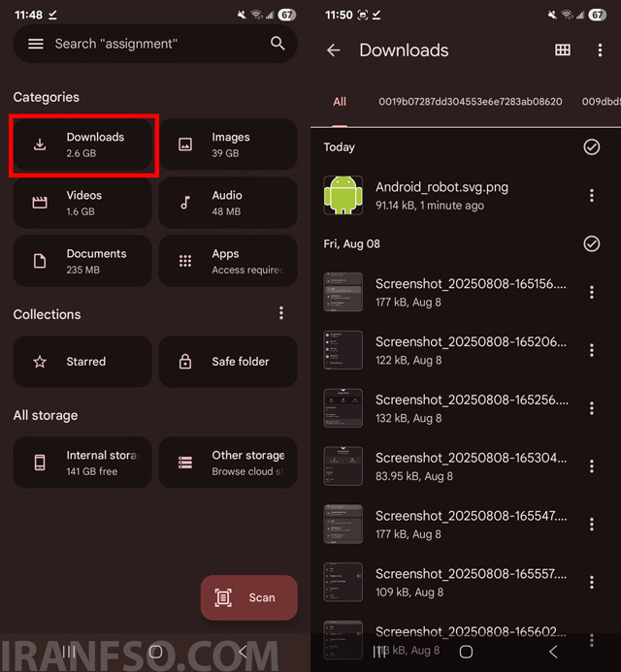Open the Apps category
621x672 pixels.
coord(228,261)
